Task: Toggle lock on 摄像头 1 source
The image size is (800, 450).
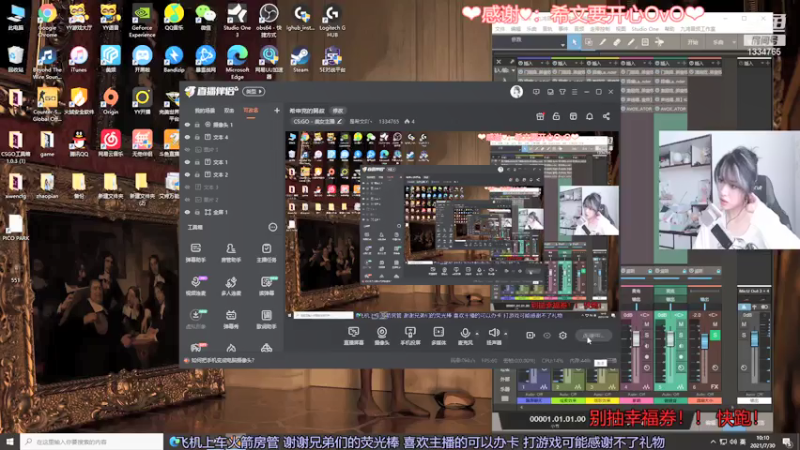Action: click(x=197, y=124)
